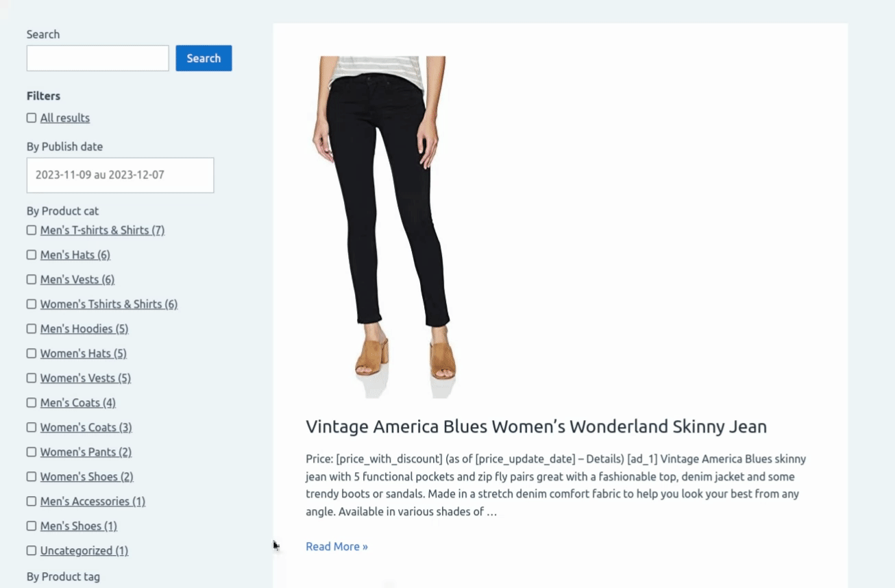Open the Men's Shoes (1) link
The image size is (895, 588).
coord(79,526)
